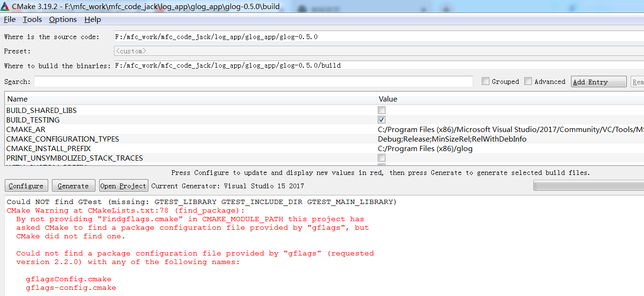The height and width of the screenshot is (296, 644).
Task: Click the Open Project button
Action: pyautogui.click(x=123, y=185)
